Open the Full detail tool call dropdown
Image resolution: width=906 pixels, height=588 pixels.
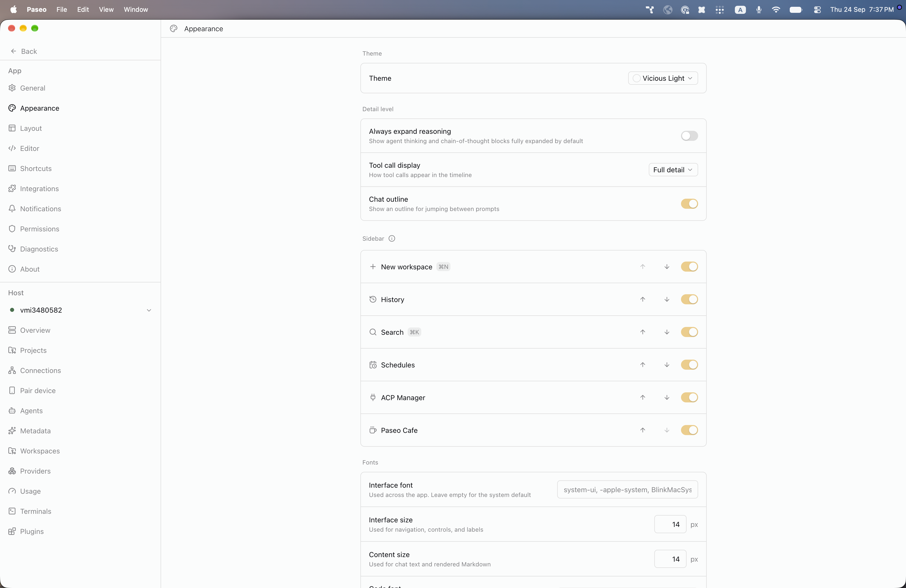pos(673,170)
